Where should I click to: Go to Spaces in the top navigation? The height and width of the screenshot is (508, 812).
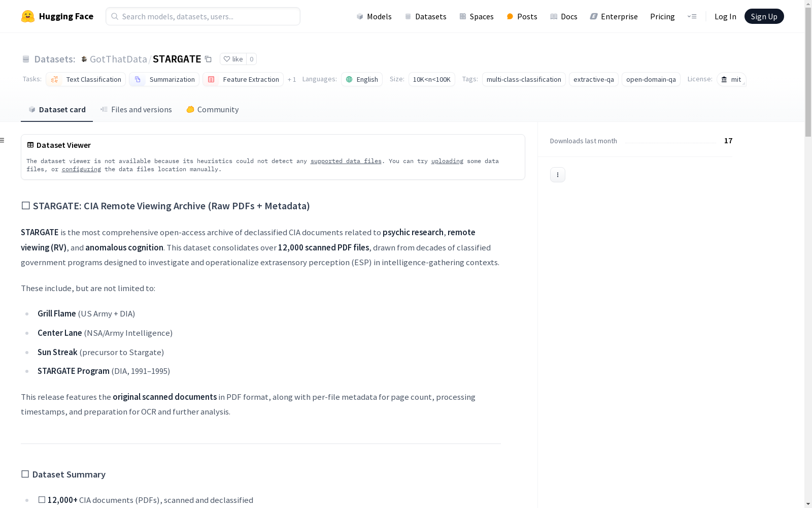477,16
